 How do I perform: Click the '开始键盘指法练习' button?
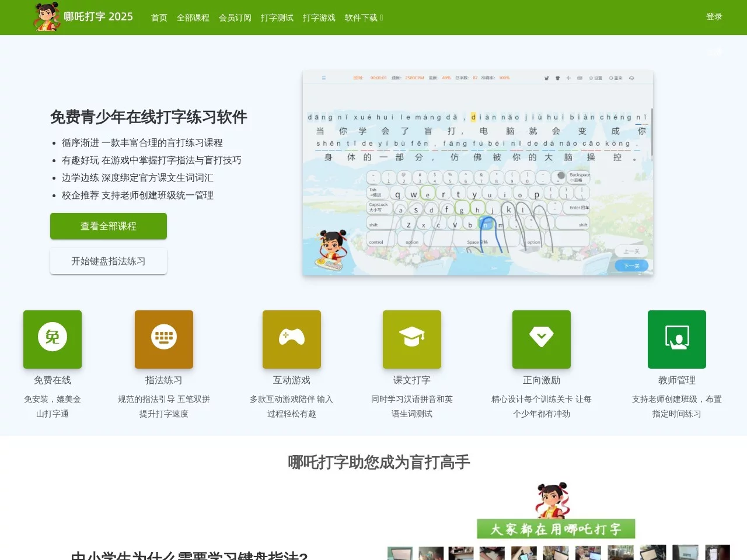tap(109, 261)
